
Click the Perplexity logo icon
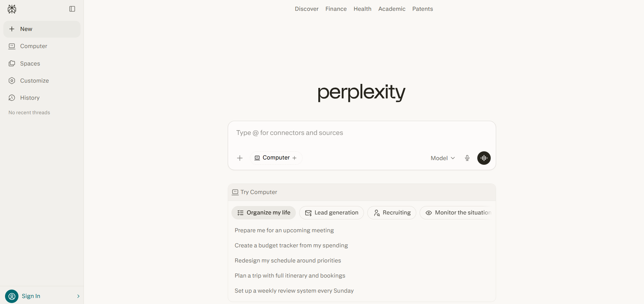click(x=12, y=9)
